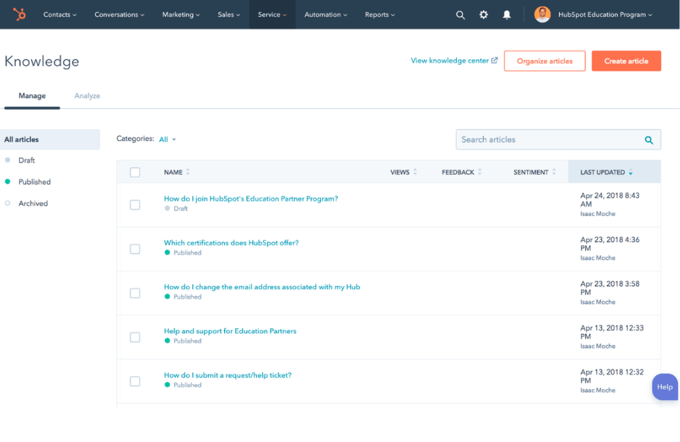The width and height of the screenshot is (680, 442).
Task: Open settings gear icon
Action: (x=484, y=15)
